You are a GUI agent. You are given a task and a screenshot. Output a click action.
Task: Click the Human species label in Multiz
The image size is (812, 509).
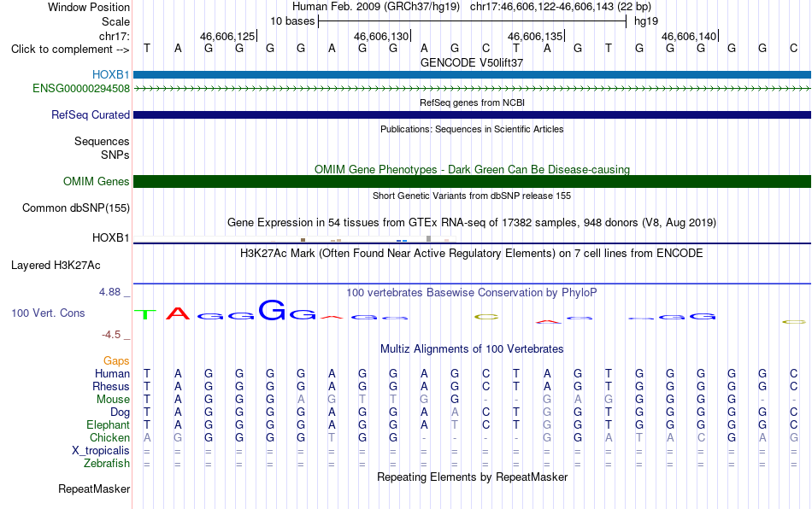112,373
